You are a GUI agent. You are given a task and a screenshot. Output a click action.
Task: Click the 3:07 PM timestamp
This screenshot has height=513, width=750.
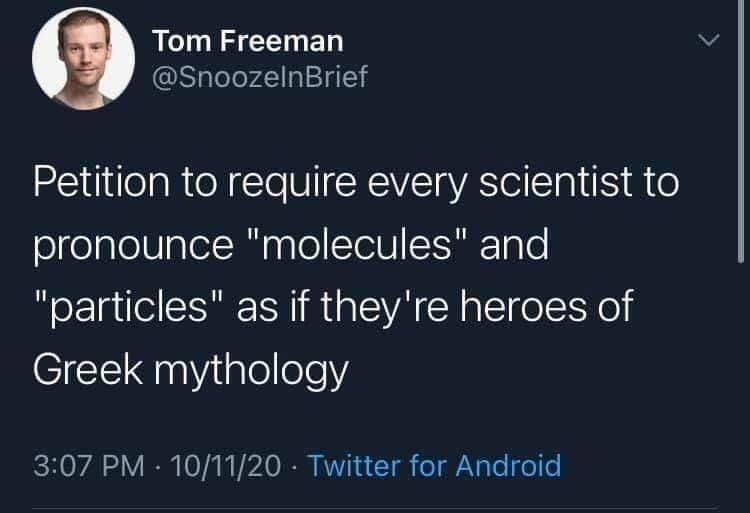83,465
